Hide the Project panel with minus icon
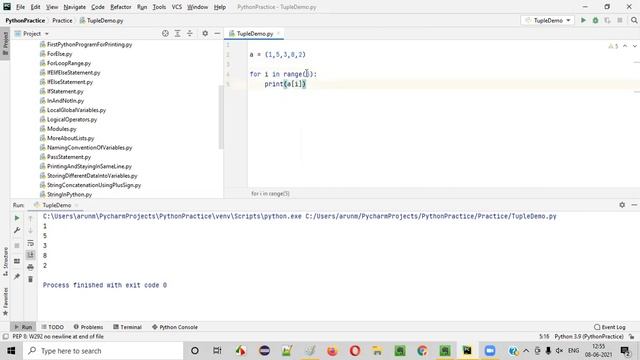 click(x=217, y=33)
